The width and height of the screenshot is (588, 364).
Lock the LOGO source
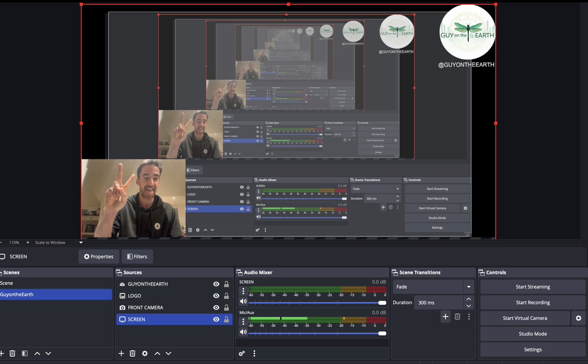pos(226,295)
